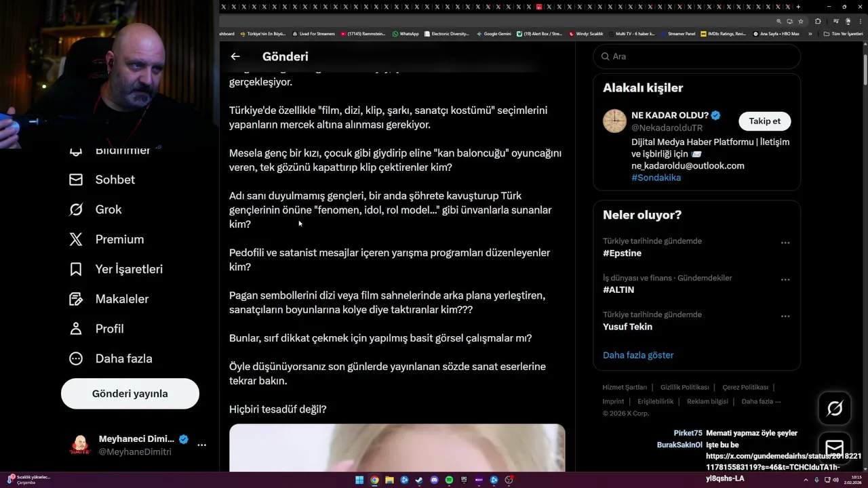Open the floating Grok button
Screen dimensions: 868x488
[x=835, y=408]
